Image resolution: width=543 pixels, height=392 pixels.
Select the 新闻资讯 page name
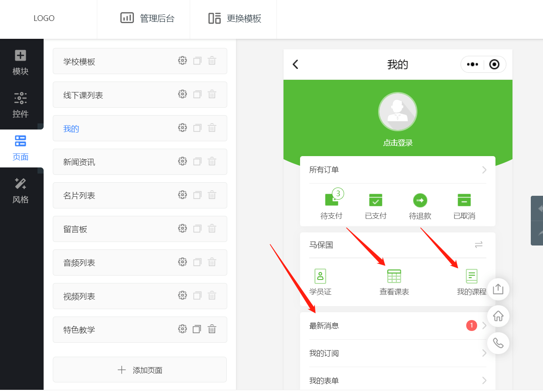click(79, 162)
